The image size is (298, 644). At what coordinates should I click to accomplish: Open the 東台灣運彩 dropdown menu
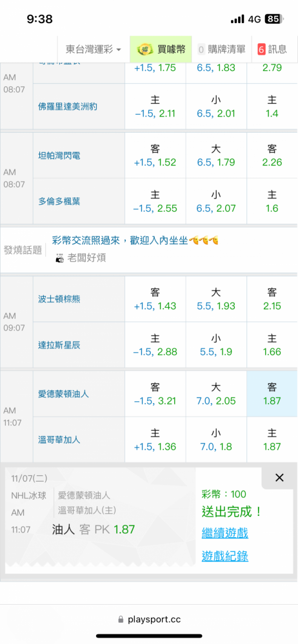coord(94,50)
